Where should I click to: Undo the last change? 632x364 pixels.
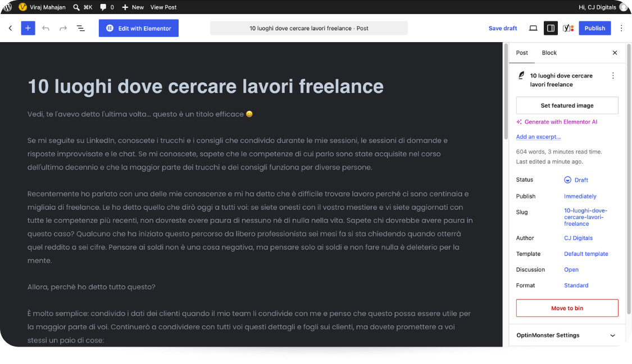click(x=46, y=28)
